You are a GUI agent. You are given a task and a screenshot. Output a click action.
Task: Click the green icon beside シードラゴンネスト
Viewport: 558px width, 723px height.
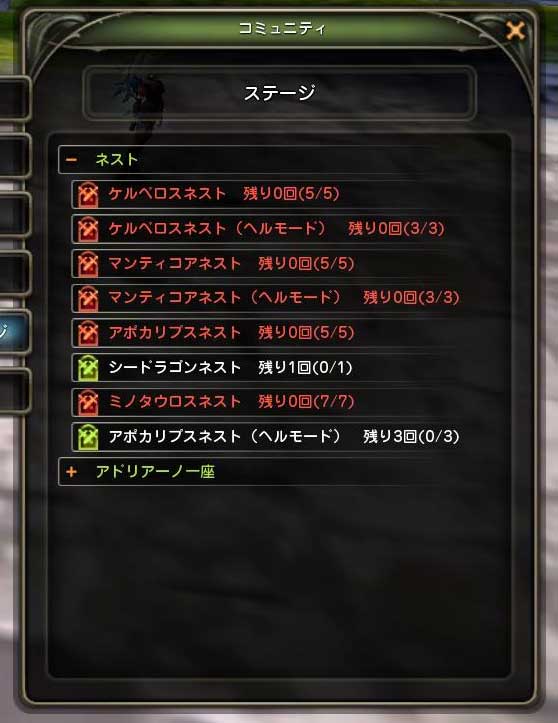coord(88,368)
